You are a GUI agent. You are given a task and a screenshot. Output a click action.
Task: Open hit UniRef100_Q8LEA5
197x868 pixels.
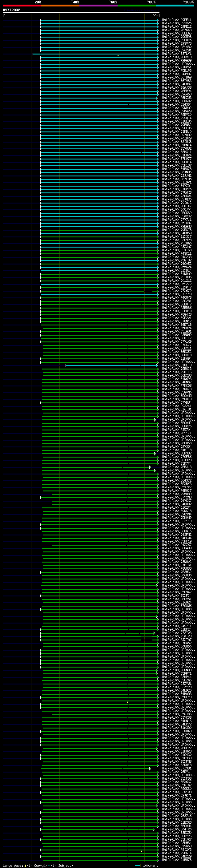(x=176, y=33)
